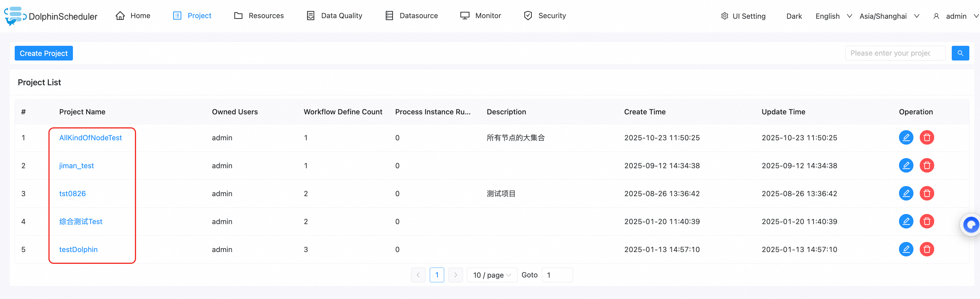
Task: Open the Datasource menu
Action: tap(411, 16)
